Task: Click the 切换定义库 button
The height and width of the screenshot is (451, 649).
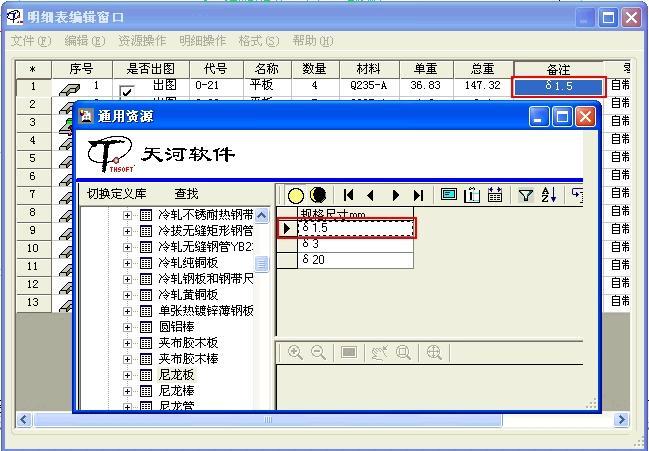Action: [x=116, y=194]
